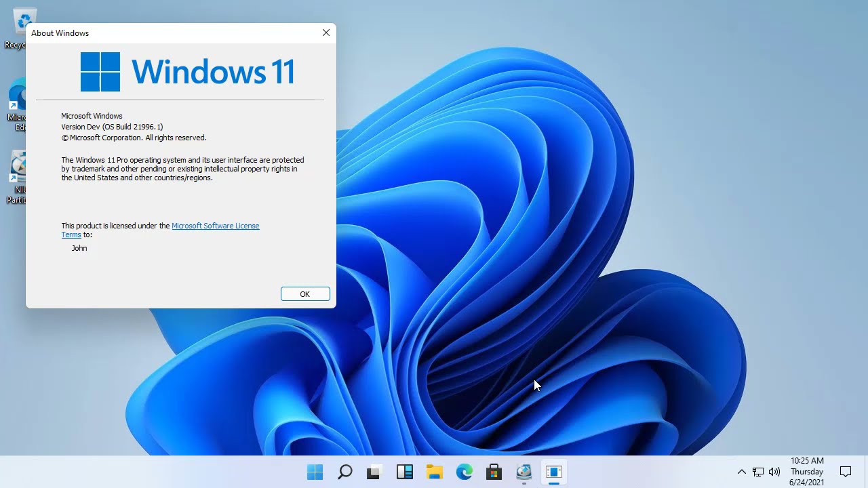
Task: Open the clock and date flyout
Action: [807, 472]
